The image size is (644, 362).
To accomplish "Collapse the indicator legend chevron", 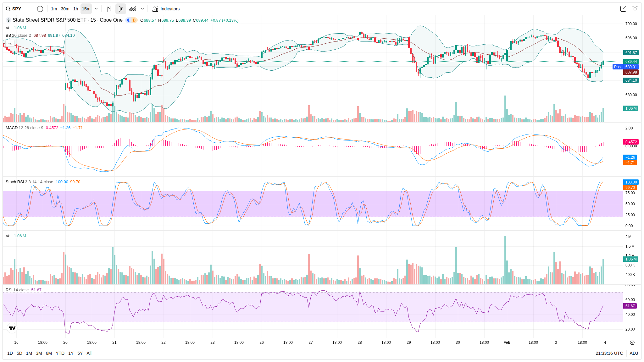I will click(10, 43).
